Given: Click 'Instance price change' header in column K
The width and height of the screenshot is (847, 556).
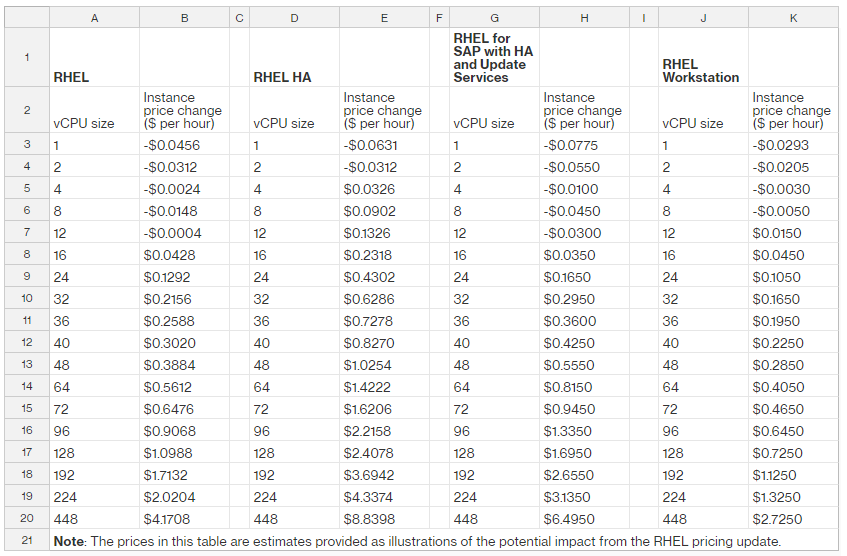Looking at the screenshot, I should pyautogui.click(x=793, y=110).
